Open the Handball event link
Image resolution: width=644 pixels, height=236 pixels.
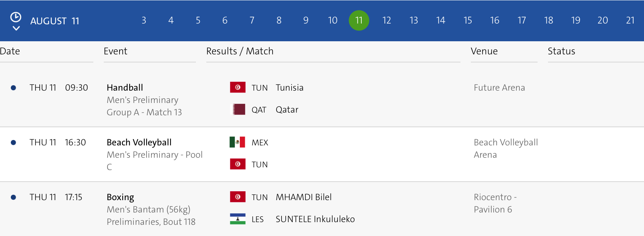click(x=125, y=88)
